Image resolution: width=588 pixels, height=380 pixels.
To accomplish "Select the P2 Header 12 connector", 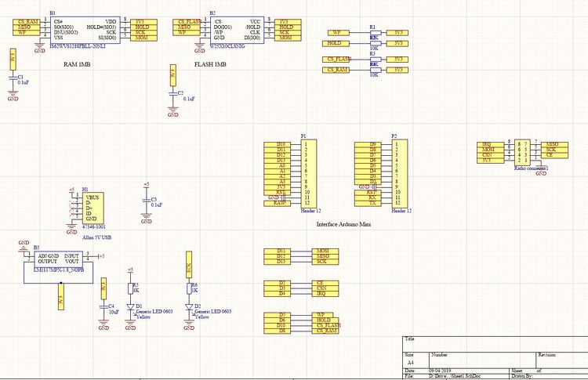I will pos(398,173).
